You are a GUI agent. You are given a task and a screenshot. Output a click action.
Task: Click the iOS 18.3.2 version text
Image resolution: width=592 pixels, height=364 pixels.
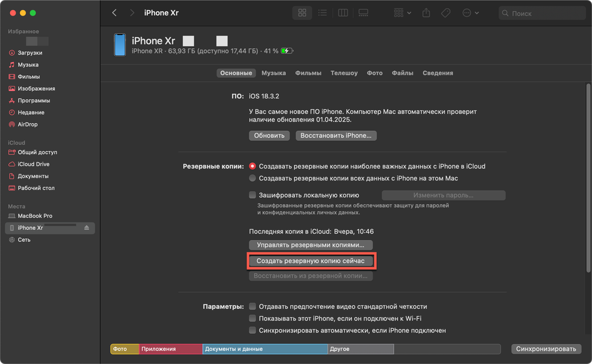tap(264, 96)
